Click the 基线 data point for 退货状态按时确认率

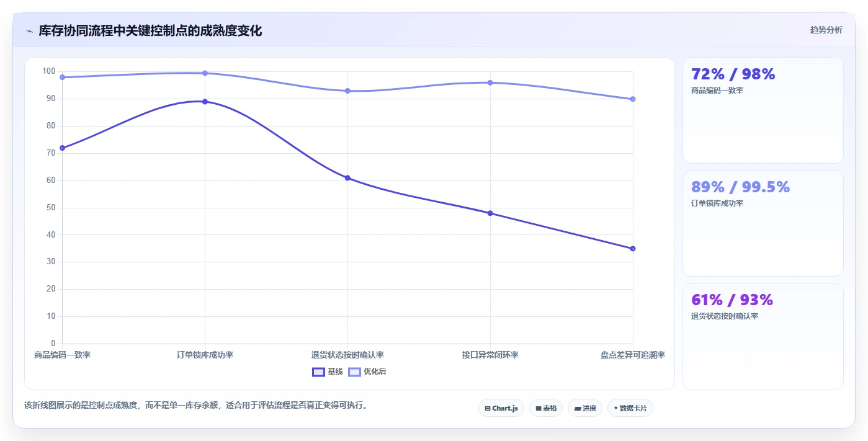point(347,178)
